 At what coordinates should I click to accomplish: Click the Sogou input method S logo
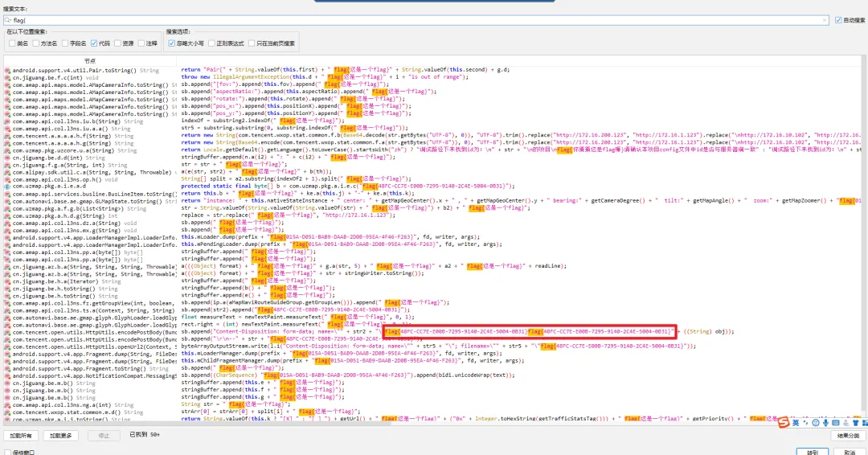coord(784,423)
